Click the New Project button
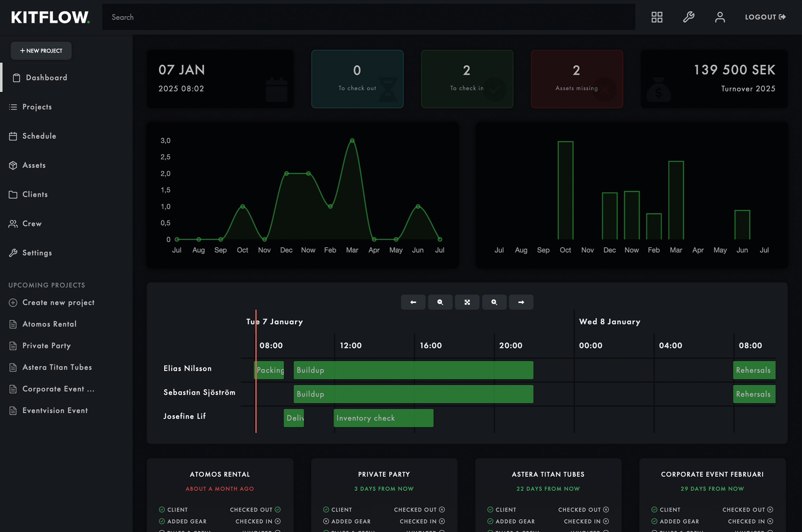The width and height of the screenshot is (802, 532). [41, 51]
